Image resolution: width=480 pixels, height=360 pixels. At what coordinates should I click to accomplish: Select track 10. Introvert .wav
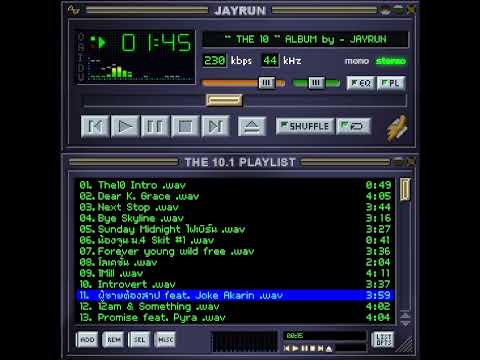click(235, 284)
